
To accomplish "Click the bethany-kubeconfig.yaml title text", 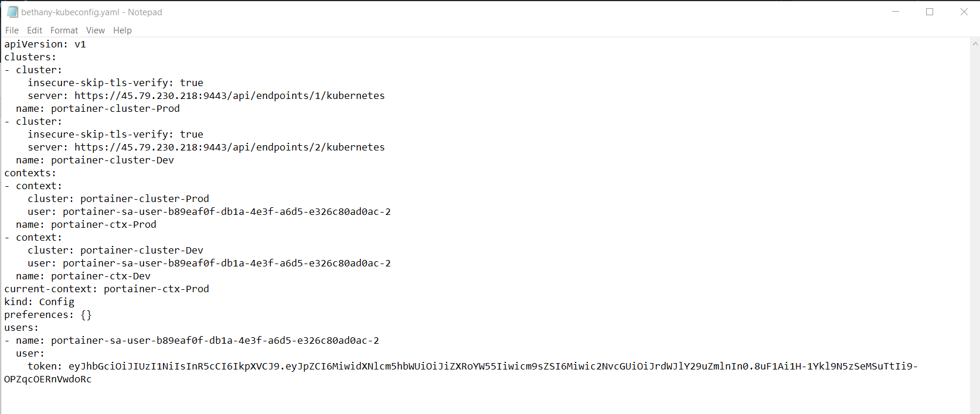I will [70, 12].
